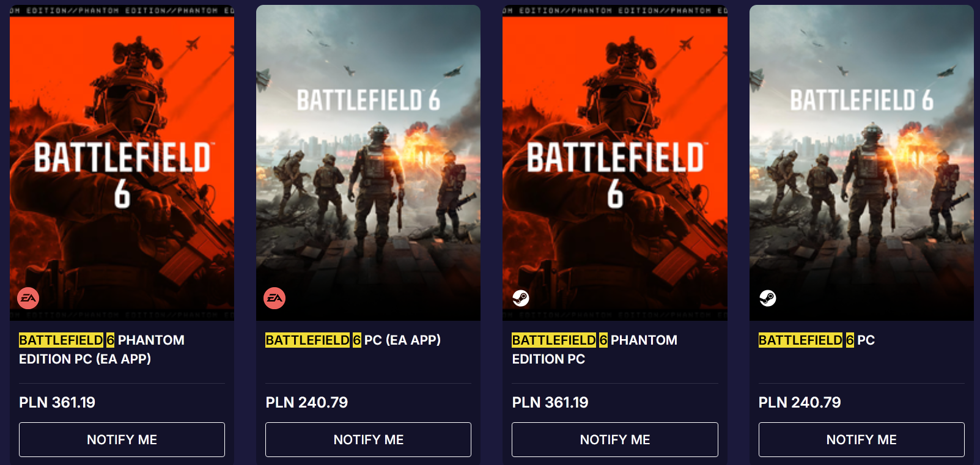Click PLN 361.19 price on EA App Phantom card

pos(57,402)
